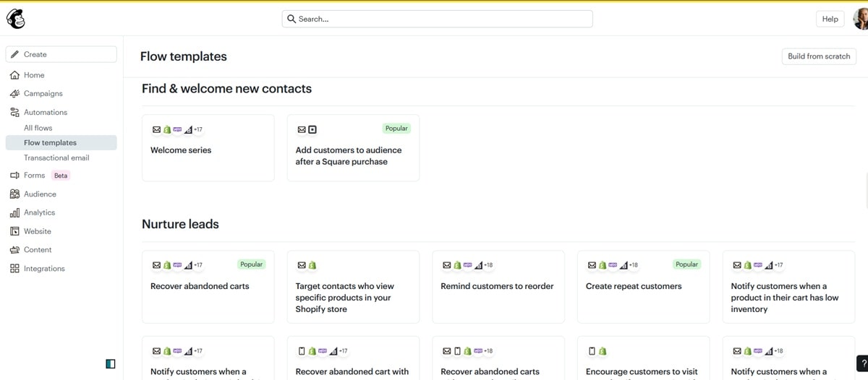Click the Content icon in sidebar
The image size is (868, 380).
pos(14,250)
